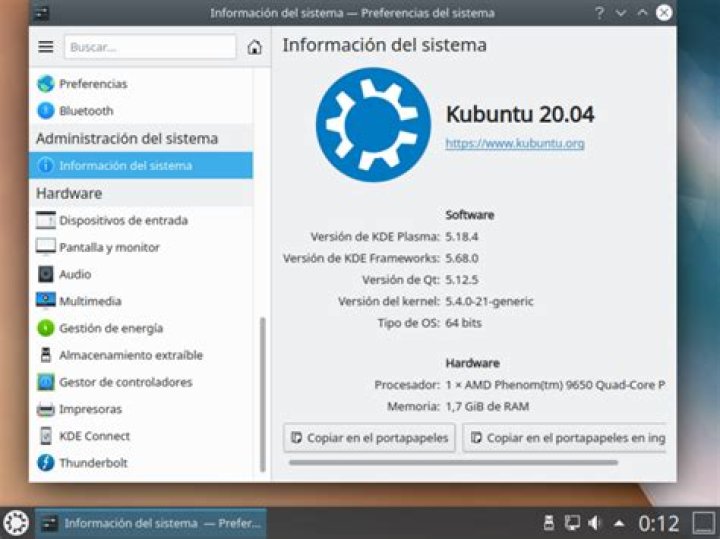The image size is (720, 539).
Task: Click the Información del sistema info icon
Action: [x=45, y=165]
